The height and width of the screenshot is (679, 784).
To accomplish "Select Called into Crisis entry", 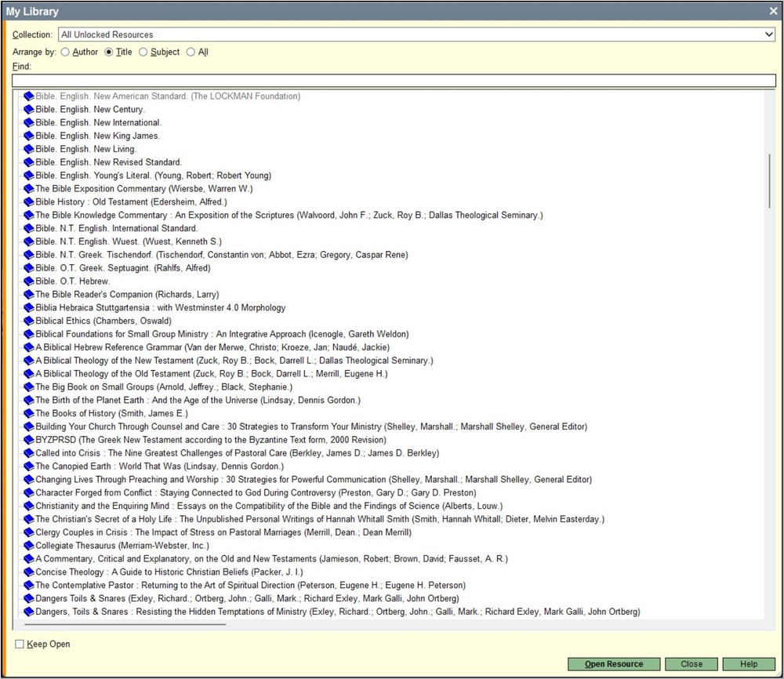I will (x=238, y=453).
